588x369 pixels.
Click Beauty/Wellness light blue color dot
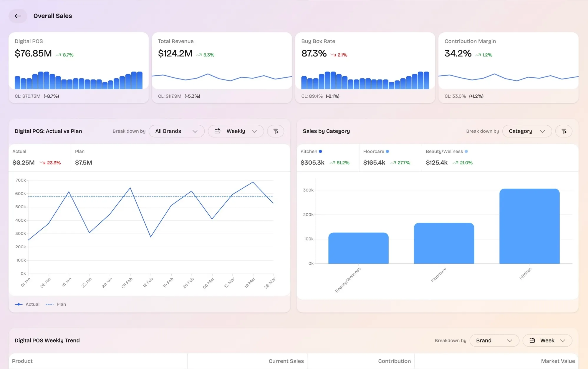[x=466, y=152]
